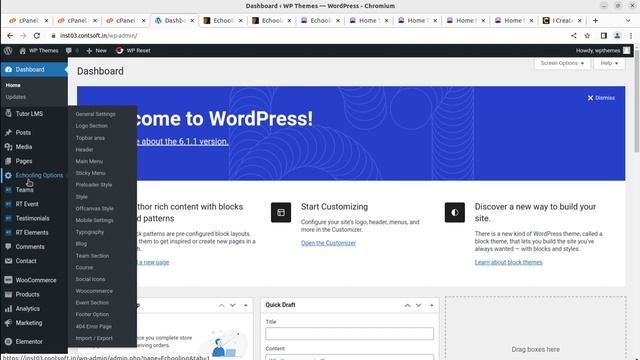Go back with browser back arrow
Screen dimensions: 640x360
tap(10, 36)
